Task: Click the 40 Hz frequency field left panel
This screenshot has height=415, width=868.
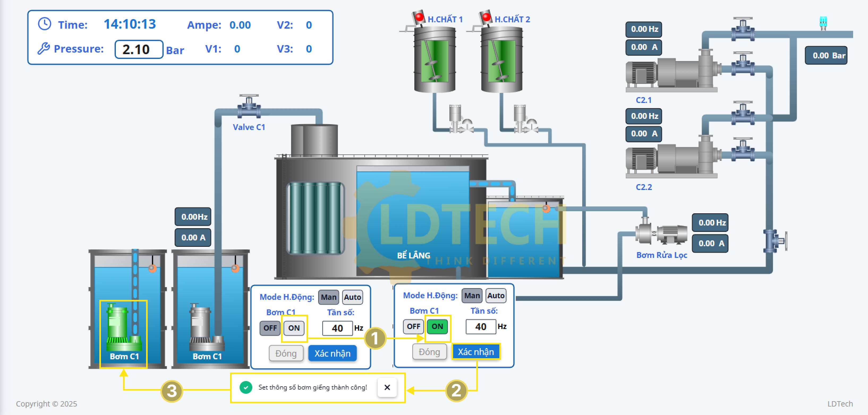Action: pyautogui.click(x=337, y=328)
